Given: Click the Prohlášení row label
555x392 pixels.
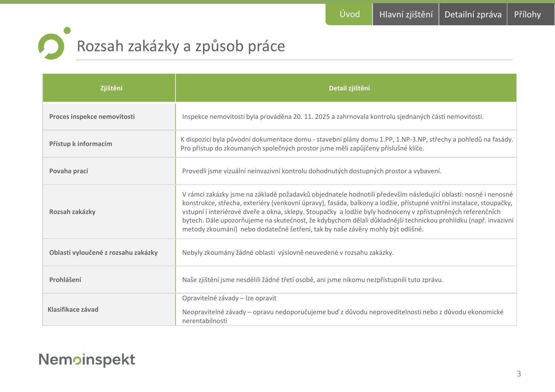Looking at the screenshot, I should (65, 280).
